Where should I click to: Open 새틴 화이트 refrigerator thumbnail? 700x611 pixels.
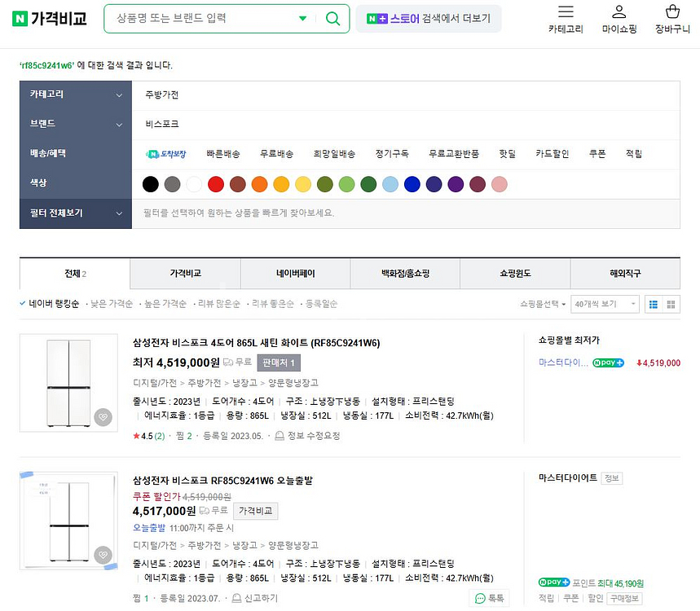pyautogui.click(x=68, y=383)
